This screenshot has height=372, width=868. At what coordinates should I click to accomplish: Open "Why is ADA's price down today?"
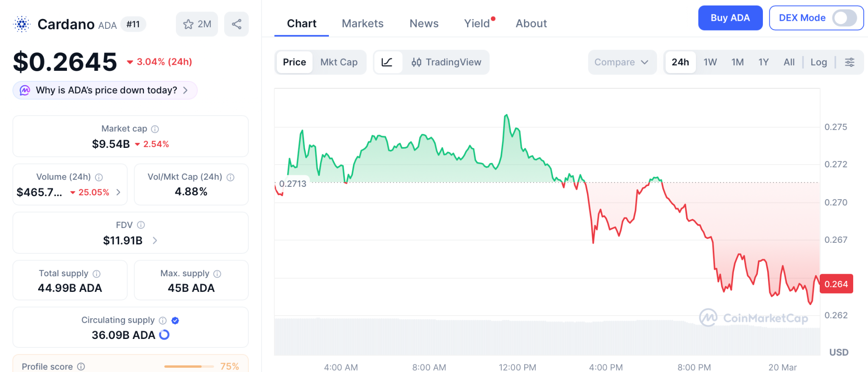[x=105, y=90]
